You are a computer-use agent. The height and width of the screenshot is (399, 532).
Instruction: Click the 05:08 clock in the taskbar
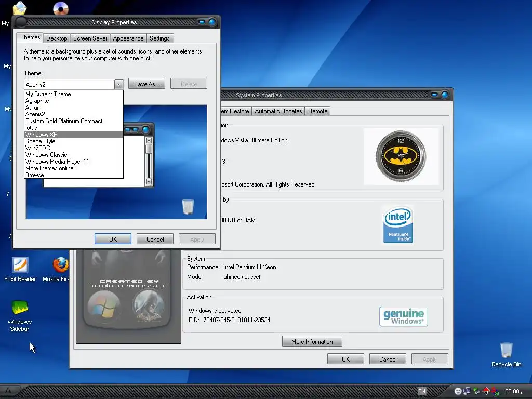(x=514, y=391)
